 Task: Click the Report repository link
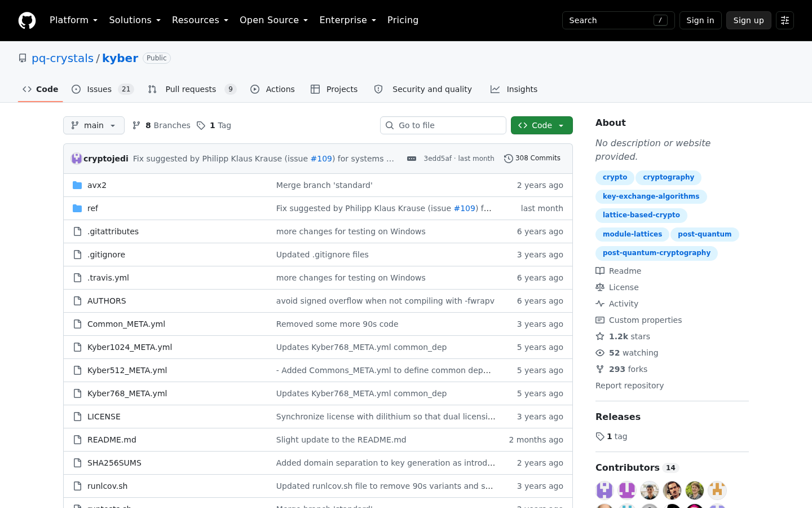pyautogui.click(x=629, y=386)
